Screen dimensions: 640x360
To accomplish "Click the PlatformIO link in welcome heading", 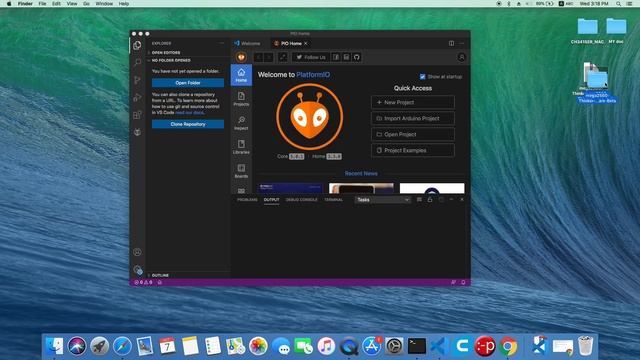I will coord(313,75).
